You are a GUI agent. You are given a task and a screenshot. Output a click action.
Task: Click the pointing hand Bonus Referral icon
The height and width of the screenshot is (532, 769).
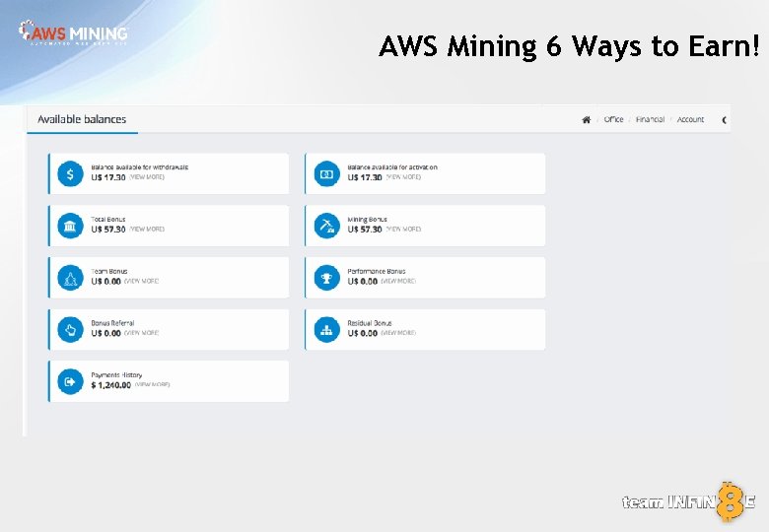[x=70, y=330]
